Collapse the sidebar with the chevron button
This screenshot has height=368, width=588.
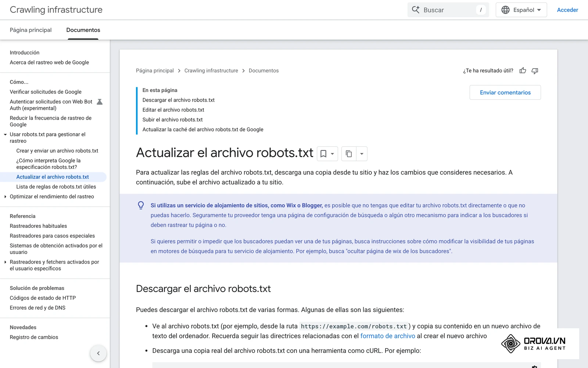tap(98, 353)
